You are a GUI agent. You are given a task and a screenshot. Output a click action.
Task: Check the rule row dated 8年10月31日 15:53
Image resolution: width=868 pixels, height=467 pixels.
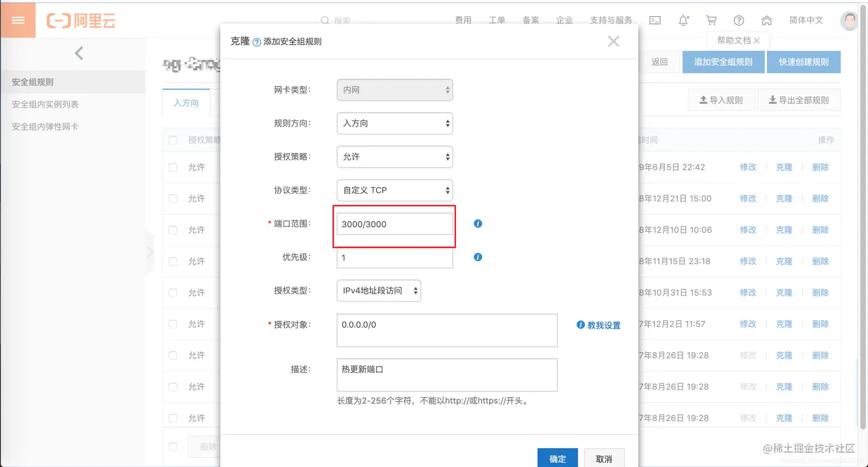(173, 293)
